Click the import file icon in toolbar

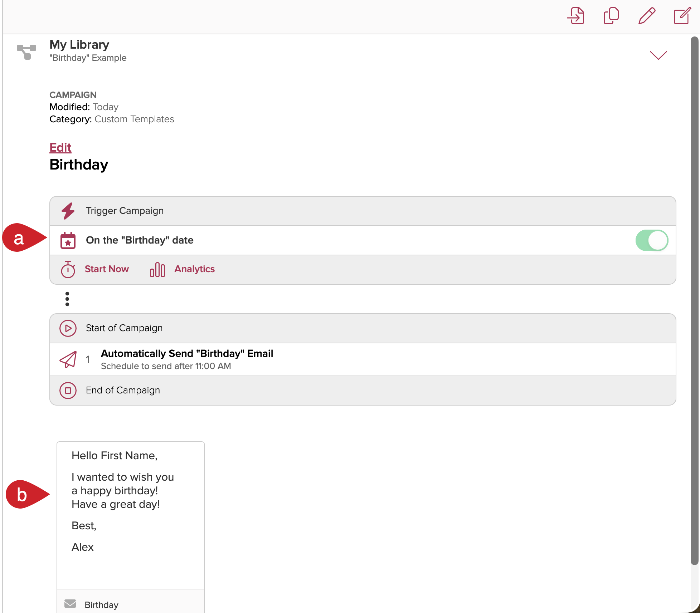point(576,16)
